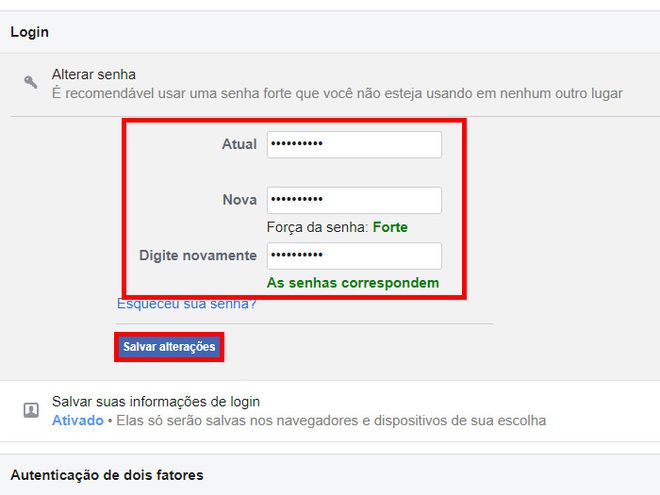Save with the Salvar alterações button
Viewport: 660px width, 495px height.
coord(169,347)
